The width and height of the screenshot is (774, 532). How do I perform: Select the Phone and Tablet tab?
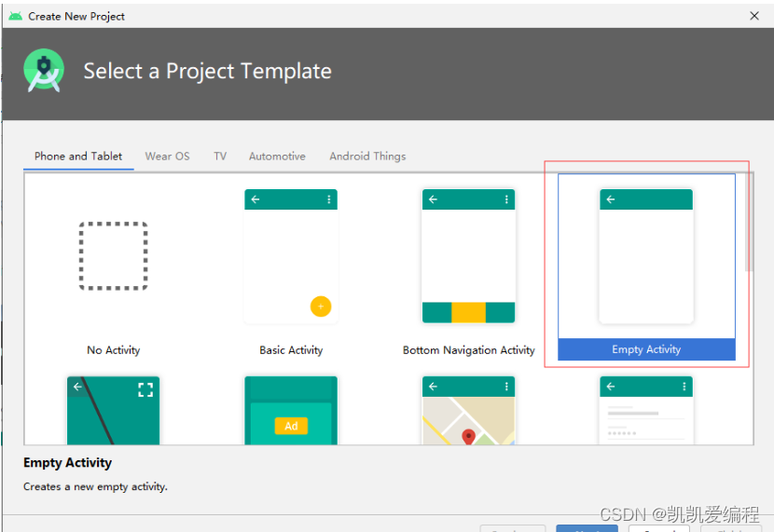click(x=78, y=157)
